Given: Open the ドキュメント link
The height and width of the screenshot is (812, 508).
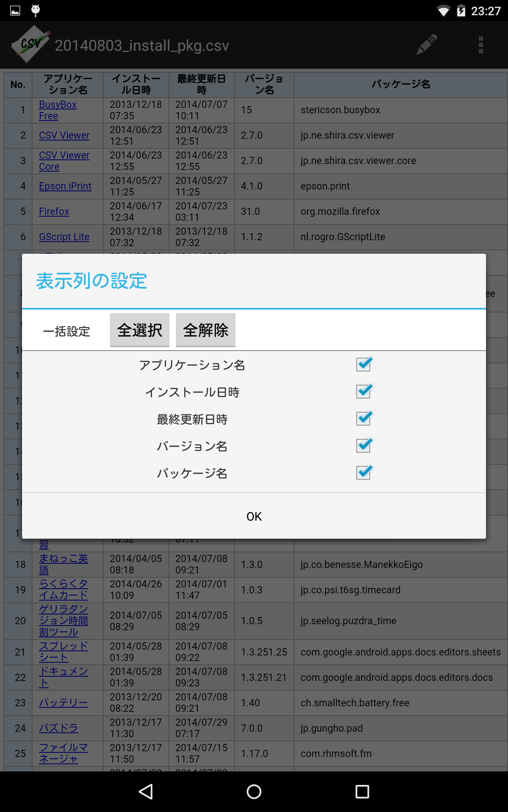Looking at the screenshot, I should point(63,677).
